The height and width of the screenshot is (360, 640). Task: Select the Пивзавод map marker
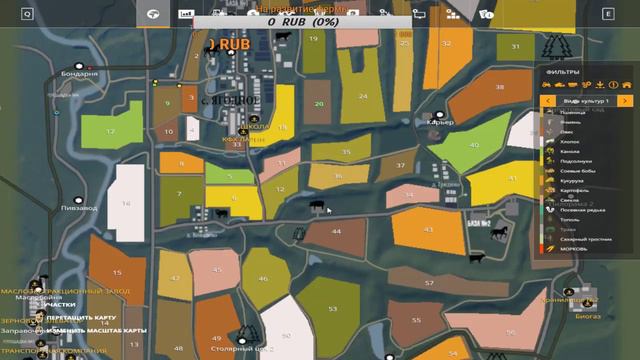[78, 200]
